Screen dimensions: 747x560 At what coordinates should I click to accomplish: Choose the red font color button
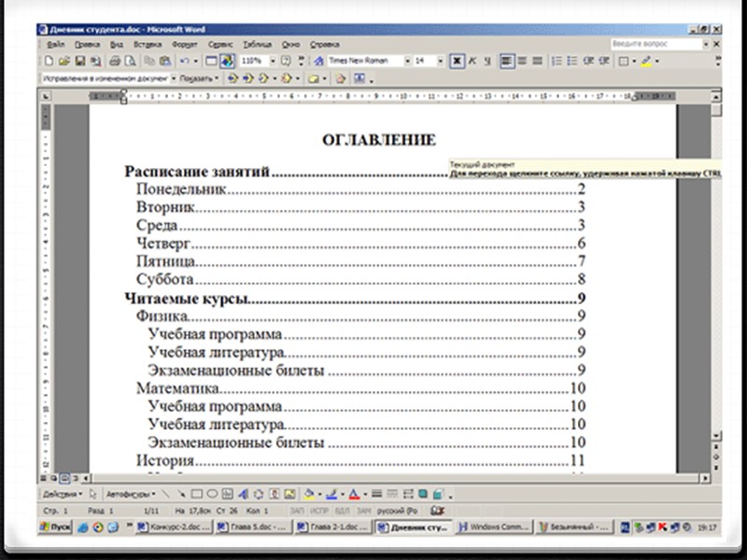coord(354,495)
